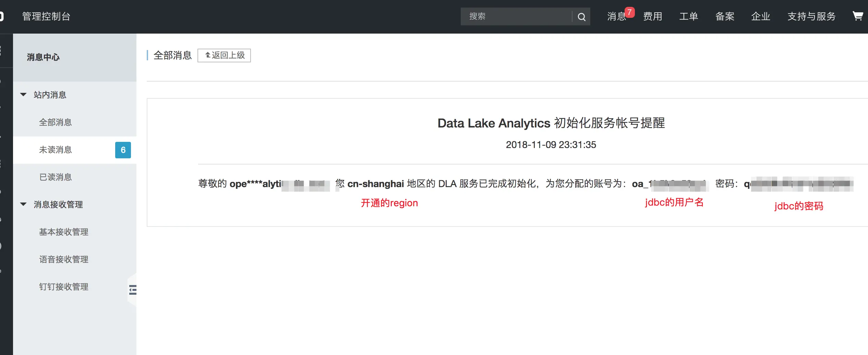This screenshot has height=355, width=868.
Task: Open the 费用 top menu
Action: [653, 16]
